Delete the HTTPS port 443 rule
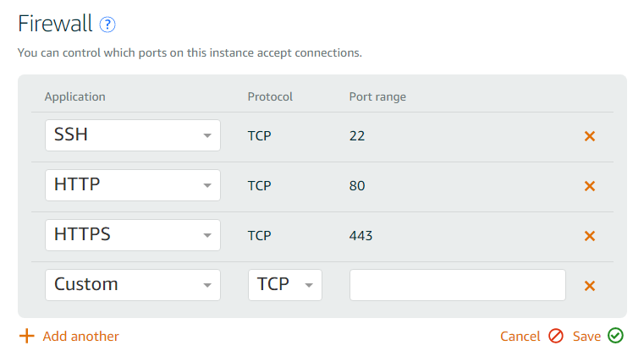Screen dimensions: 644x362 [x=589, y=236]
